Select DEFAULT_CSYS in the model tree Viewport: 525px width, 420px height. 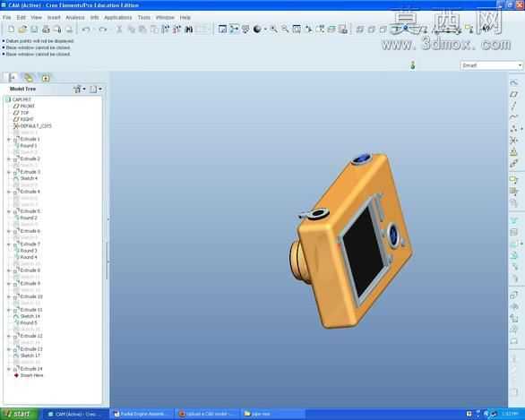(32, 126)
